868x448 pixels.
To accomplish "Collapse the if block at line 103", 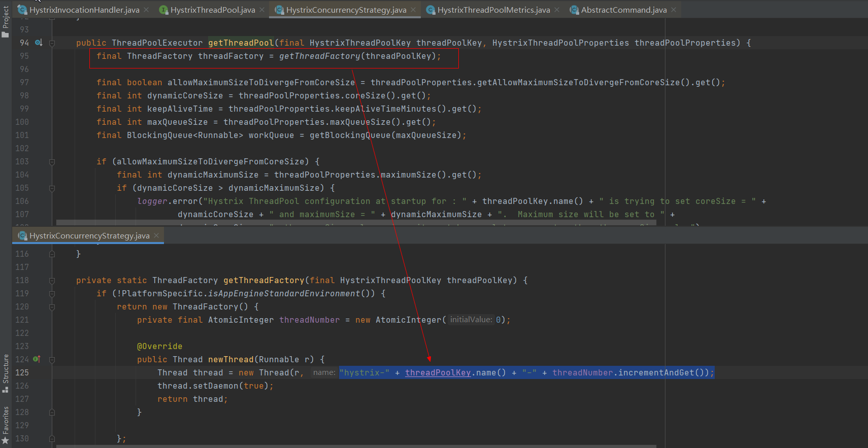I will (52, 162).
